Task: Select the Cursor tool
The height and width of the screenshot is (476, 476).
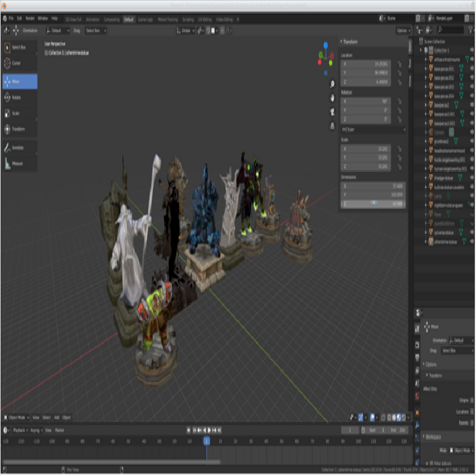Action: [x=20, y=63]
